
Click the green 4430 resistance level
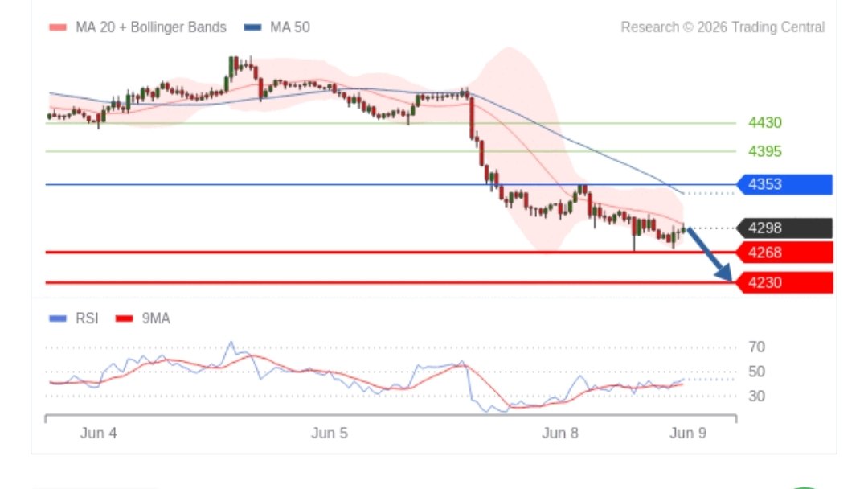pyautogui.click(x=764, y=123)
